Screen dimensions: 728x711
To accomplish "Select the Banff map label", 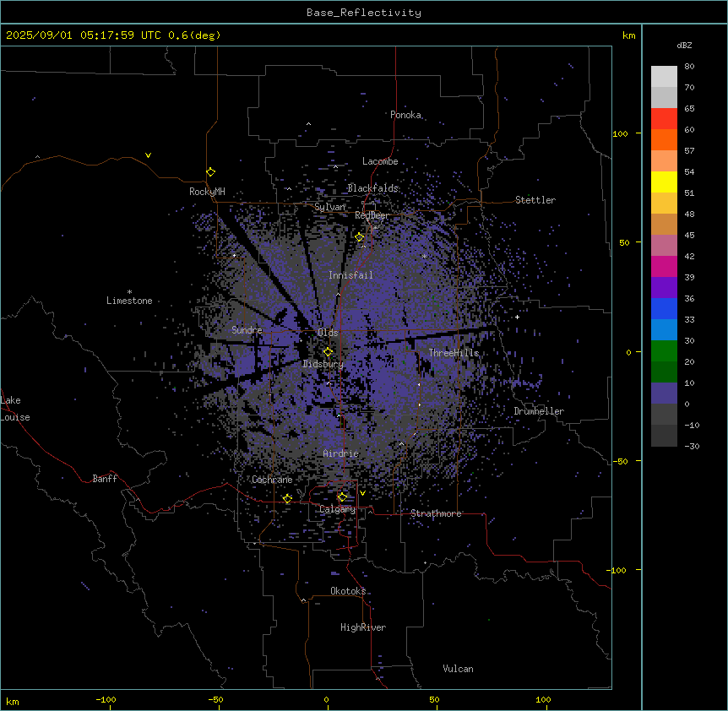I will (105, 479).
